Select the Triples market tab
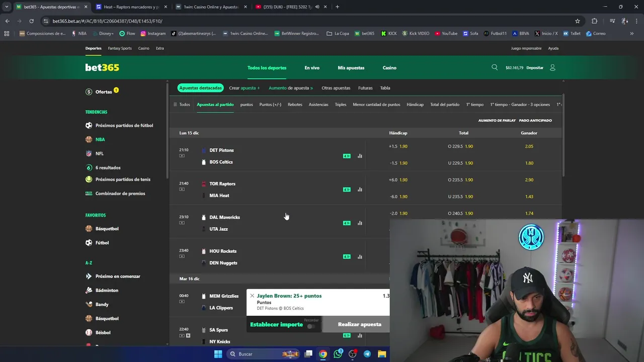The height and width of the screenshot is (362, 644). click(341, 105)
